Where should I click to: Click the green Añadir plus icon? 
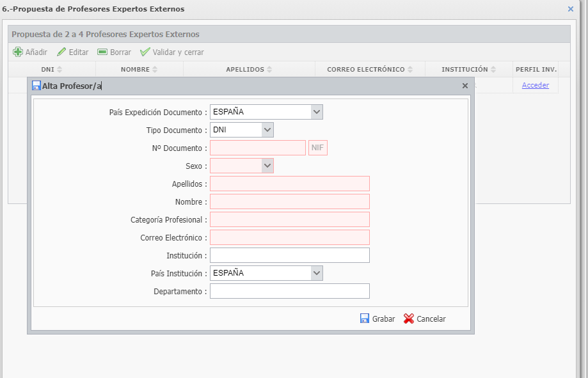coord(18,52)
